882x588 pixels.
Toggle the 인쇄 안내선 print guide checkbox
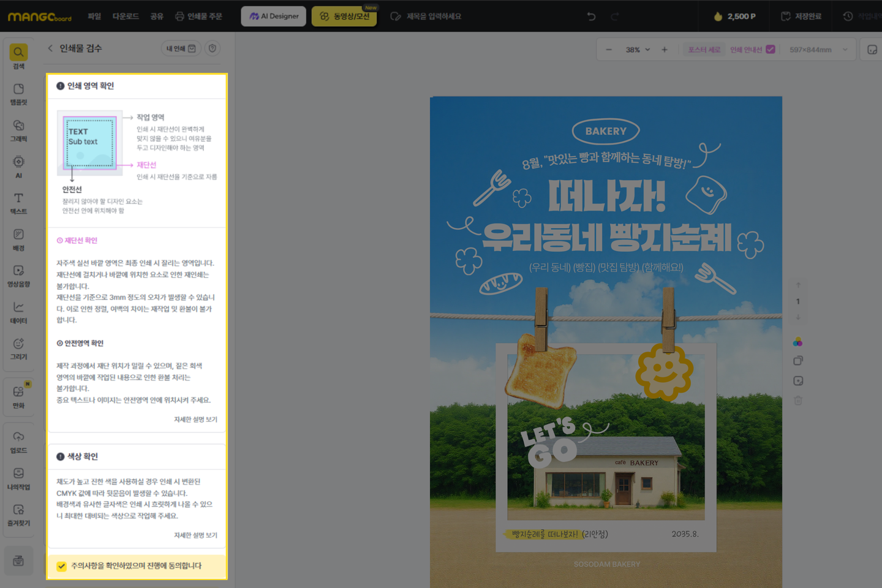coord(771,50)
